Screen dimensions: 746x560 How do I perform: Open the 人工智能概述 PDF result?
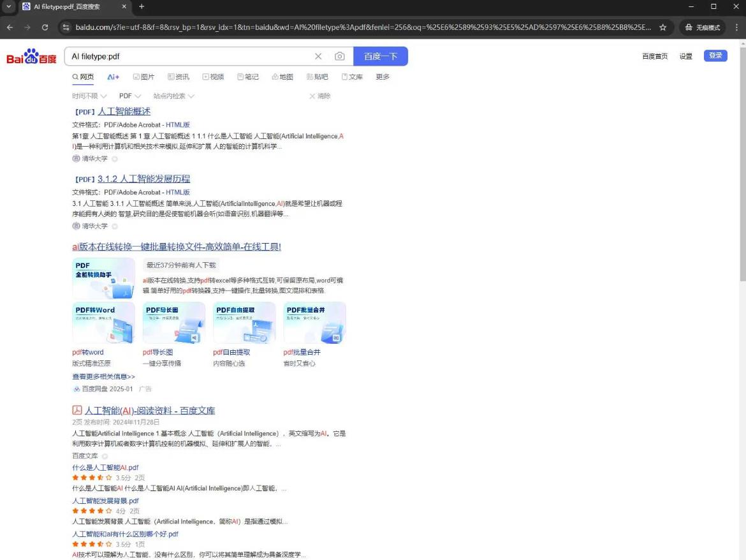[x=124, y=112]
